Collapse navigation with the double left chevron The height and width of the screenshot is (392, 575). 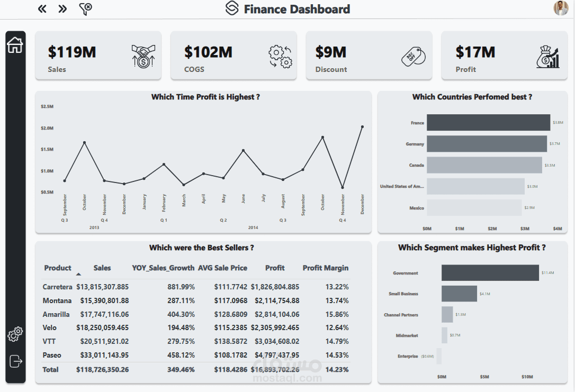point(42,8)
